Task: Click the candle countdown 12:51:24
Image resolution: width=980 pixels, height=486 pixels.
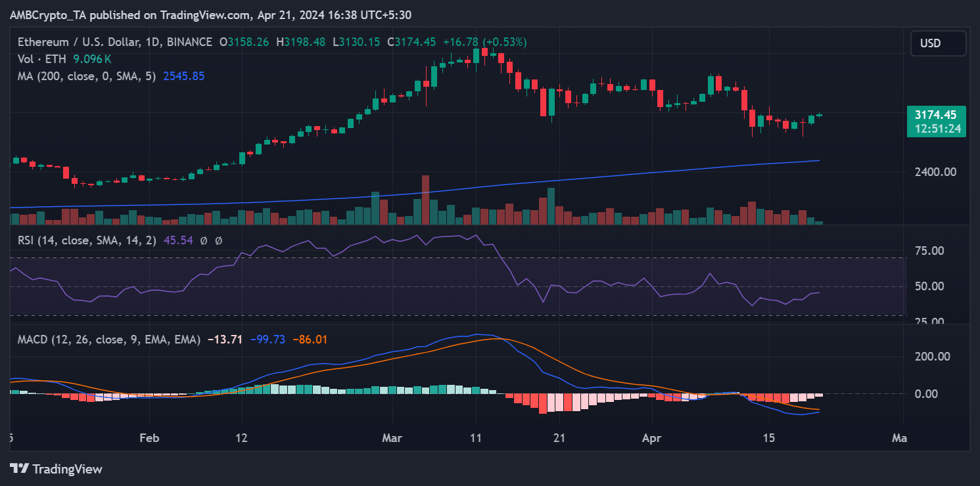Action: [937, 129]
